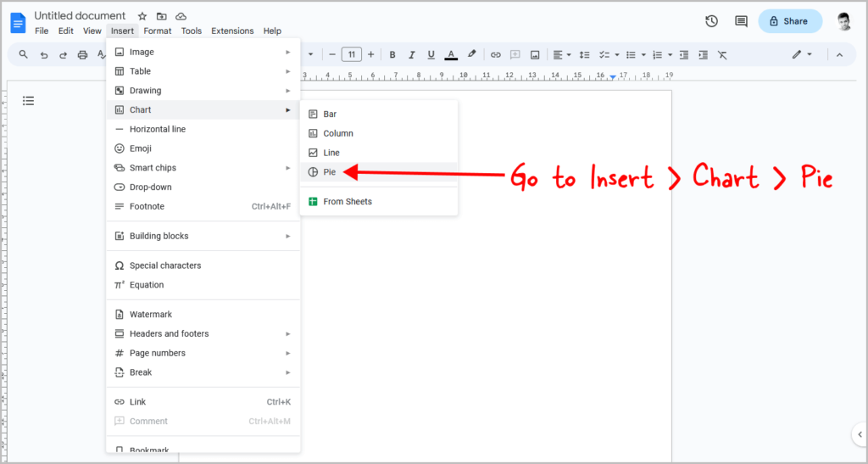This screenshot has width=868, height=464.
Task: Choose chart From Sheets
Action: click(379, 202)
